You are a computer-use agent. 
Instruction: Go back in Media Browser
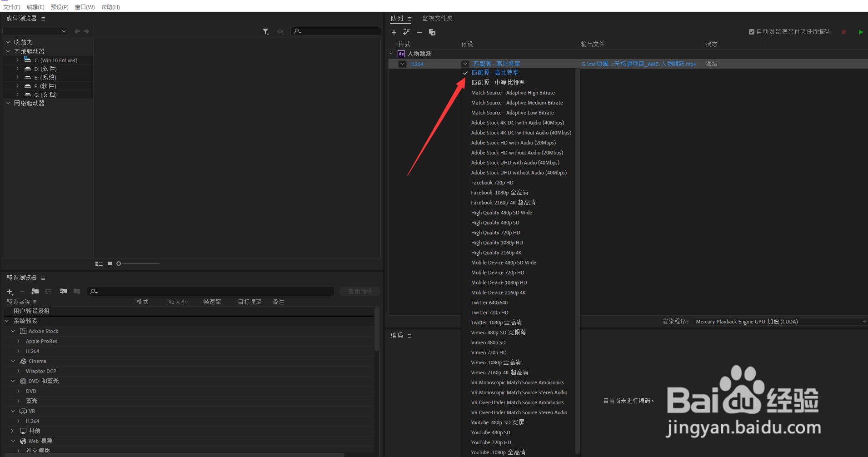[x=77, y=31]
